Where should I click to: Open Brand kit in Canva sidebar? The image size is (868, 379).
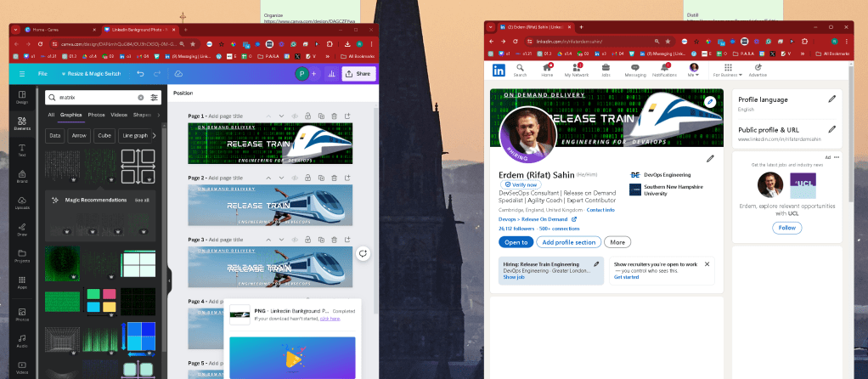tap(22, 176)
